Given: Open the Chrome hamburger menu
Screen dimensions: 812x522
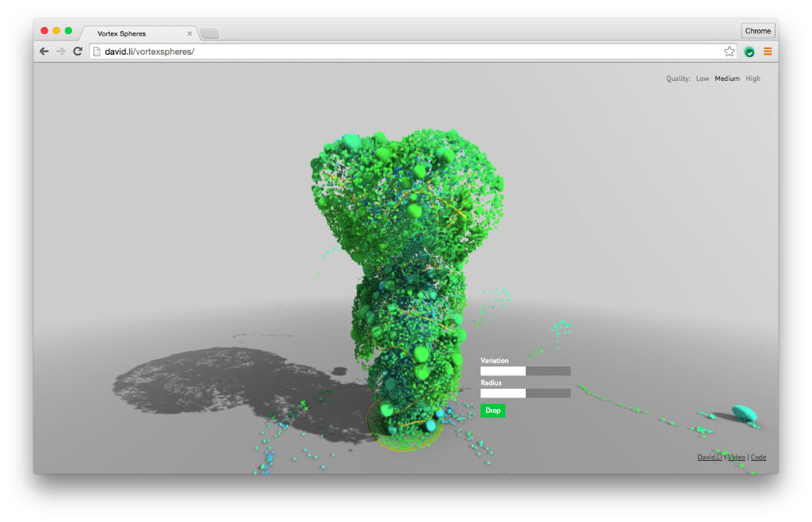Looking at the screenshot, I should pyautogui.click(x=768, y=52).
